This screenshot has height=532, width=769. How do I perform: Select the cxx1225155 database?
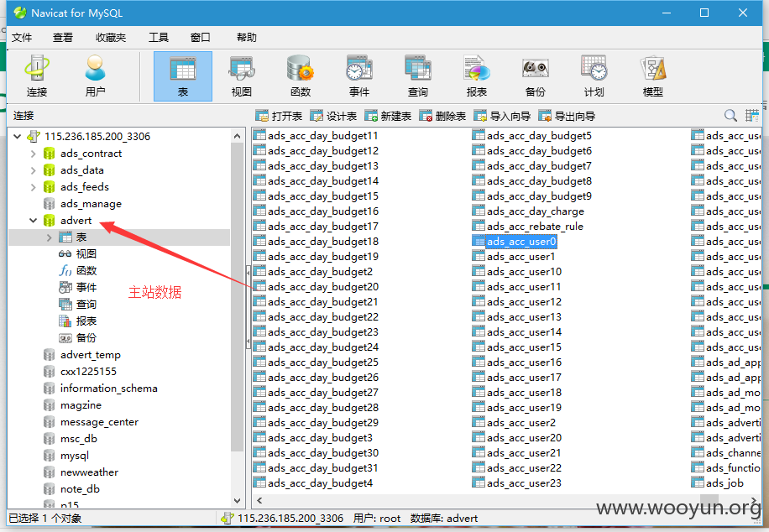88,372
